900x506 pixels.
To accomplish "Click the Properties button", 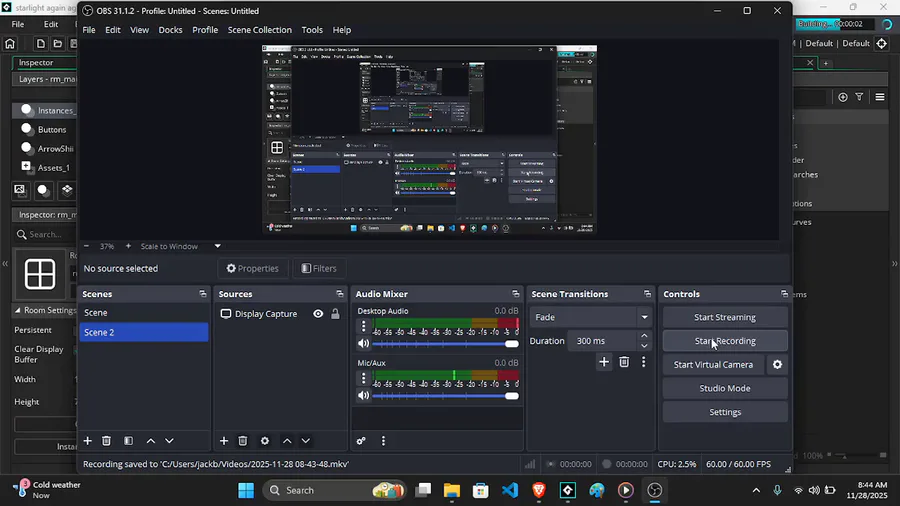I will click(253, 268).
